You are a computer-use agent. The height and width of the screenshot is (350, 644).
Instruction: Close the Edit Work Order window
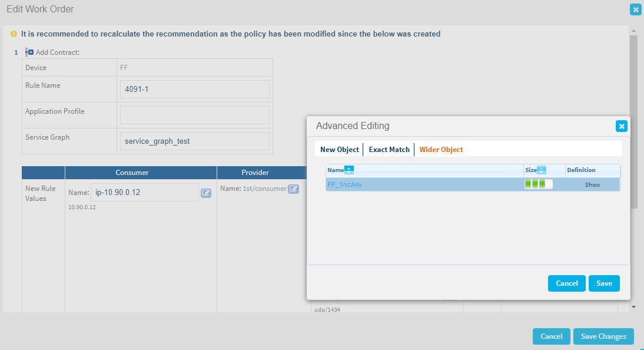pyautogui.click(x=635, y=9)
